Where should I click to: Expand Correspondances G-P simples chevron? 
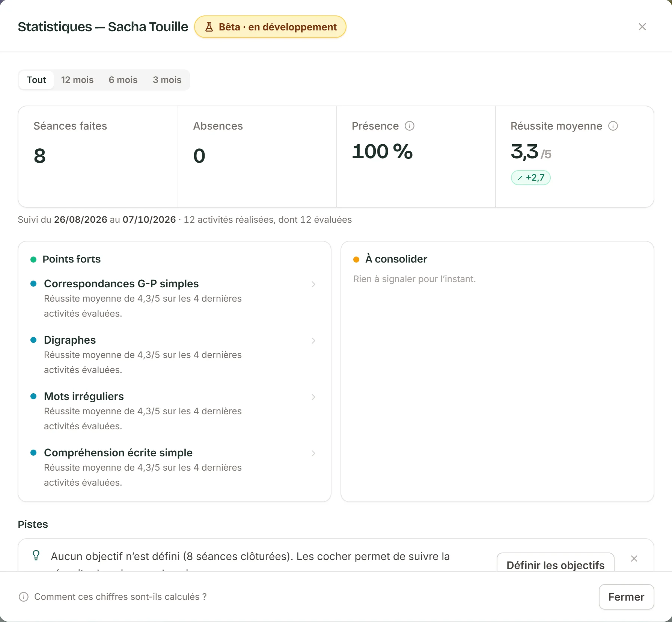tap(313, 284)
